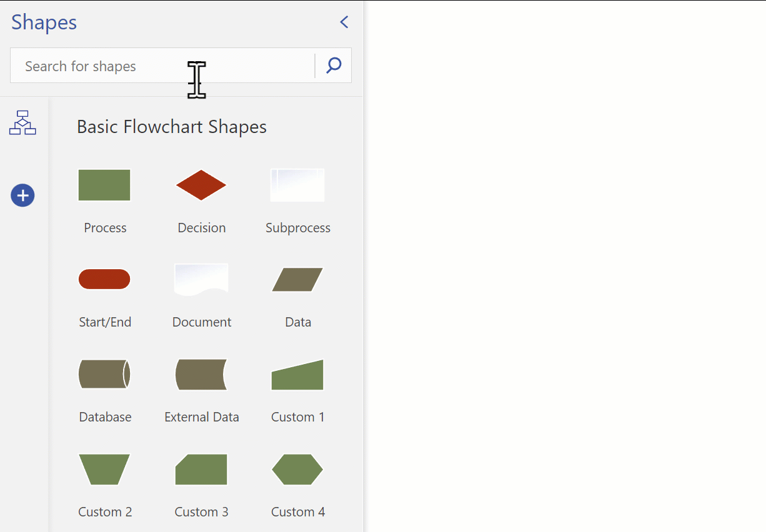The image size is (766, 532).
Task: Select the Database shape
Action: click(104, 374)
